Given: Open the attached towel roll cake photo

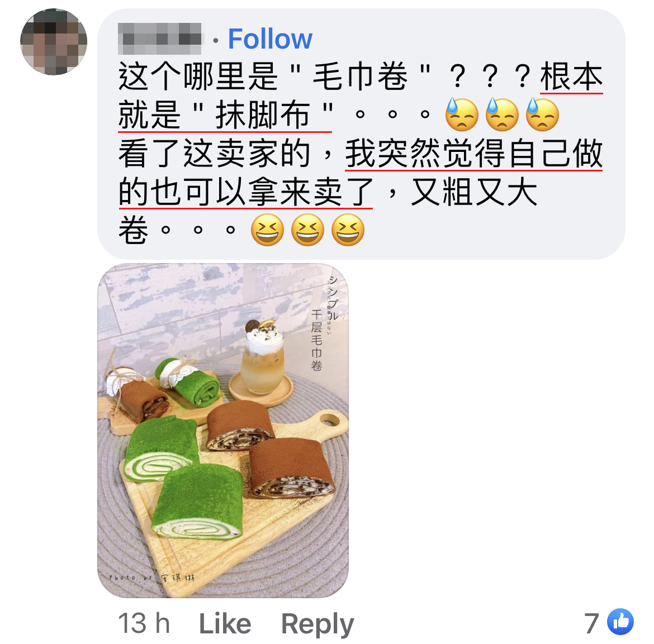Looking at the screenshot, I should 222,431.
